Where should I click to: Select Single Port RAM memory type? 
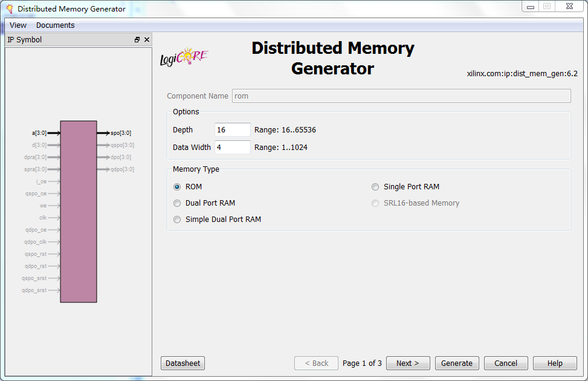coord(375,187)
